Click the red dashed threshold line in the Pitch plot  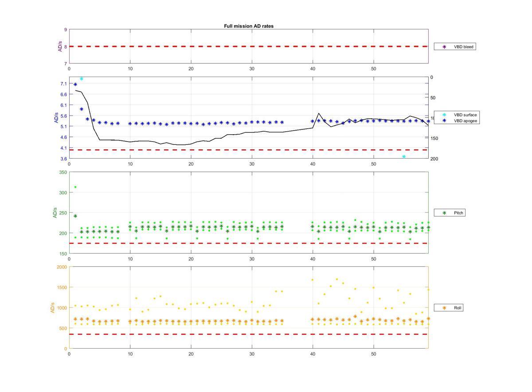coord(248,243)
